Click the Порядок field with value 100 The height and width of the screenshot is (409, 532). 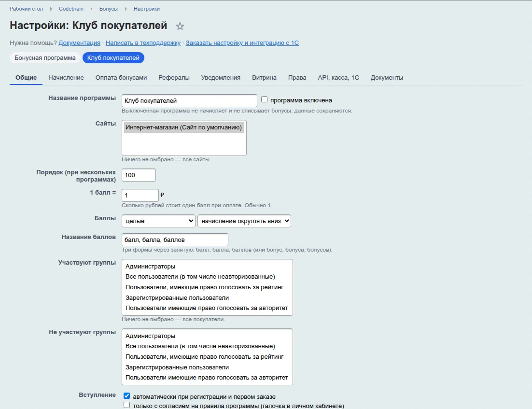(x=139, y=175)
